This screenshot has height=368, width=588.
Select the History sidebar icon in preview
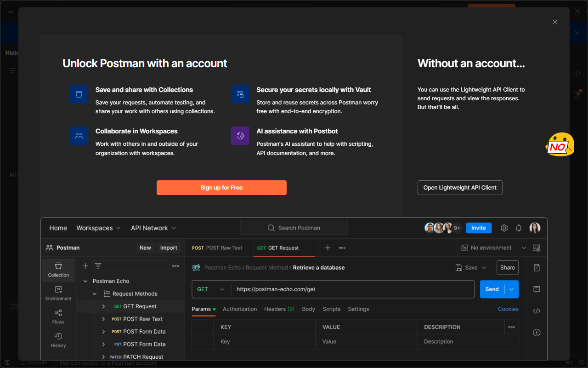[58, 340]
